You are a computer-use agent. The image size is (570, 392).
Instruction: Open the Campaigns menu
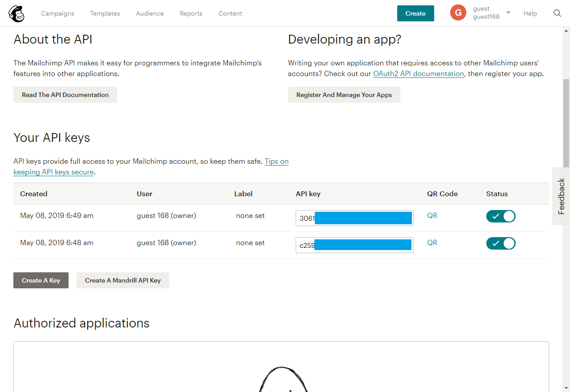[x=57, y=13]
